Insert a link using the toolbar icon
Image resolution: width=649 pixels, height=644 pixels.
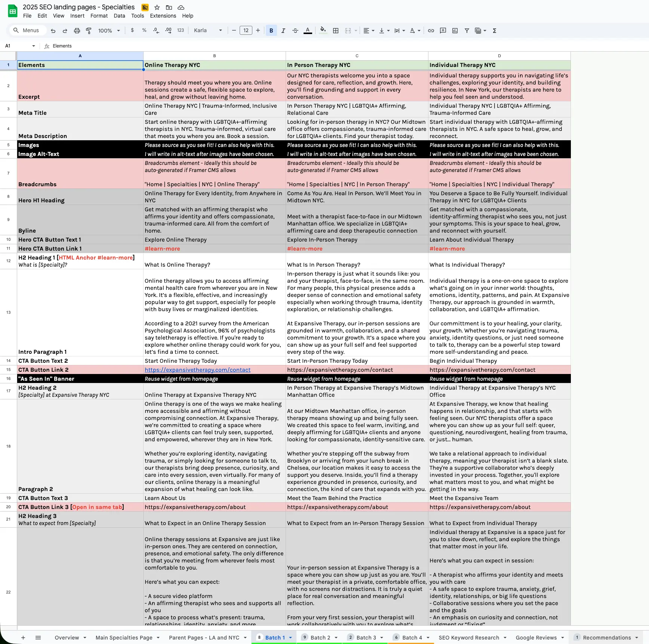(x=431, y=31)
